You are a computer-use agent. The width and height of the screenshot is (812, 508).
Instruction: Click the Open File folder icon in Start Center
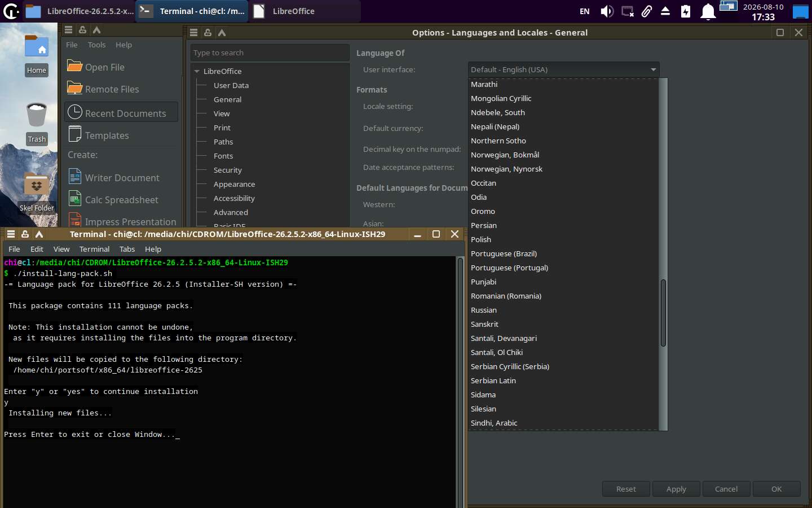tap(75, 66)
